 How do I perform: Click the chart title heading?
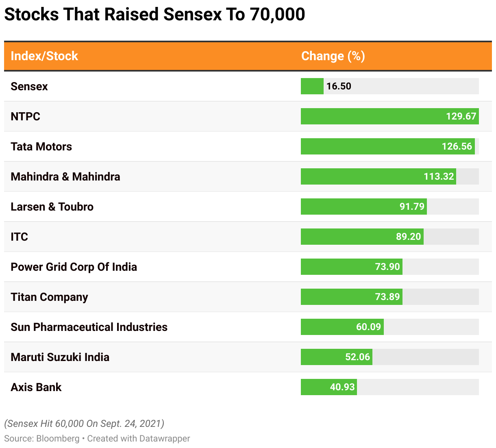pyautogui.click(x=154, y=15)
